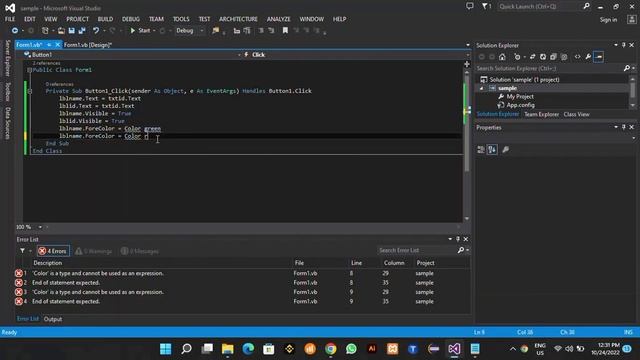Click the Save All toolbar icon
640x360 pixels.
[82, 31]
